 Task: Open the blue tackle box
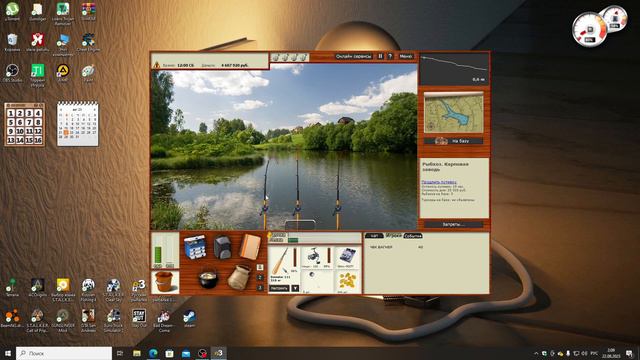(x=195, y=247)
